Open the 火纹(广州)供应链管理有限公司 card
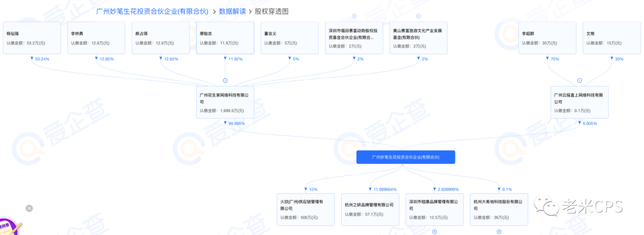644x235 pixels. tap(305, 209)
